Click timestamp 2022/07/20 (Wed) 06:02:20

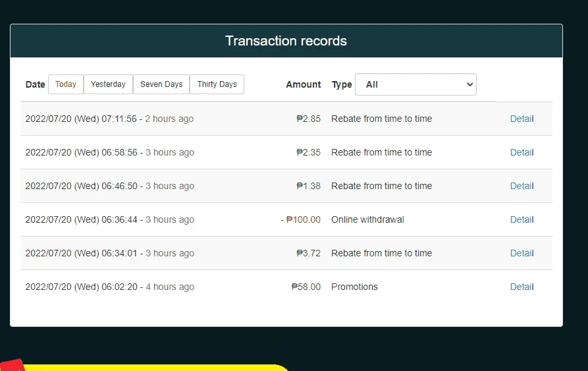point(82,287)
